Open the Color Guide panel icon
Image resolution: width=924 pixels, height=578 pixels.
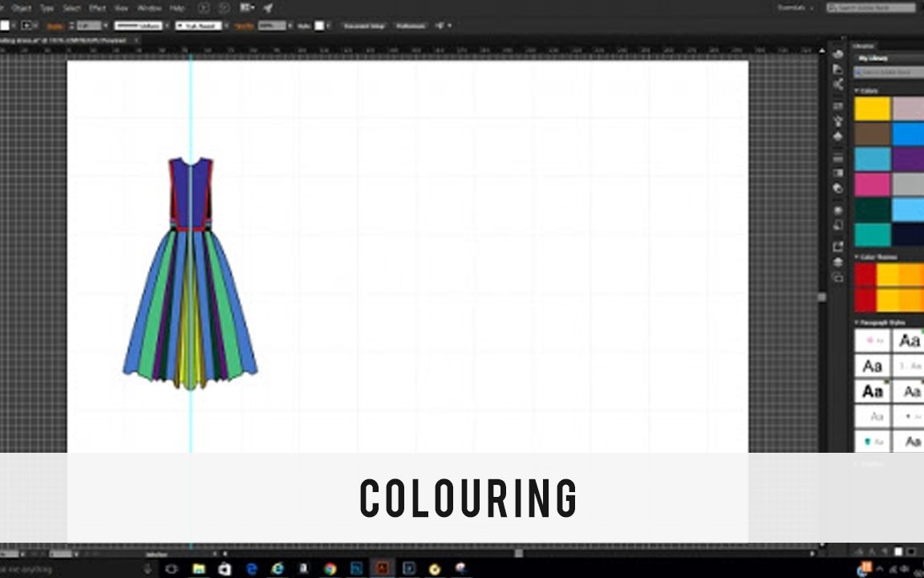pos(837,70)
